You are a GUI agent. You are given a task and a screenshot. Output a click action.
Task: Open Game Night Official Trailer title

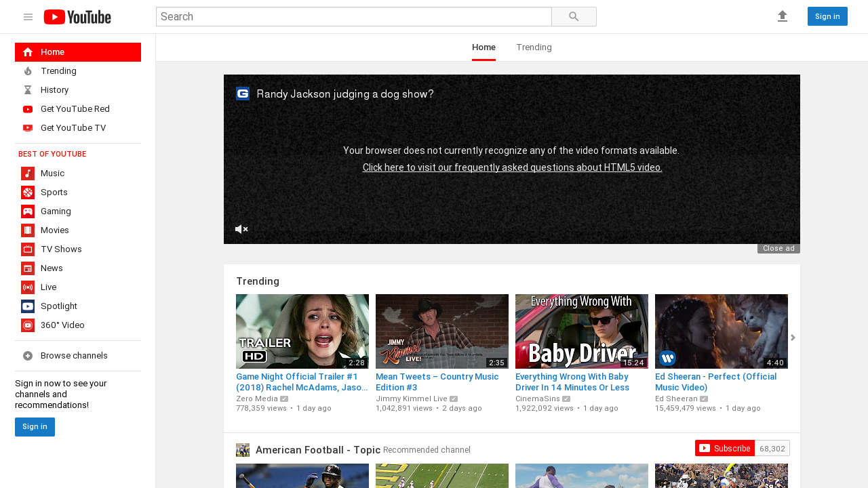click(x=302, y=382)
